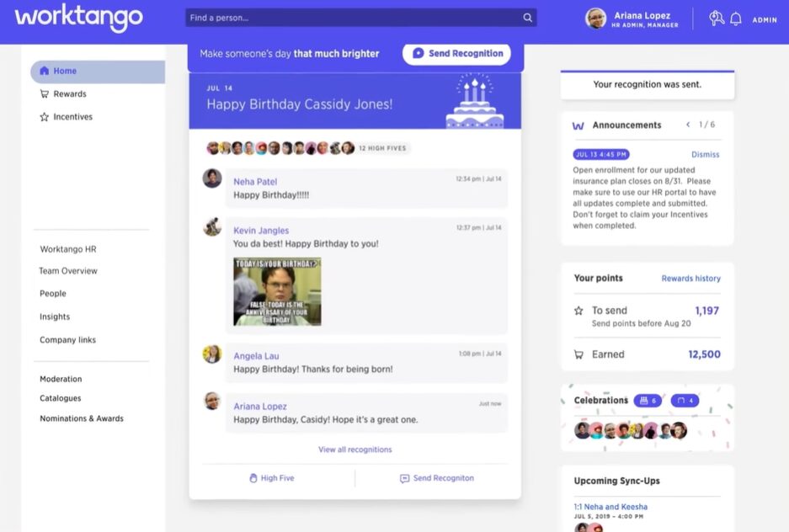Viewport: 789px width, 532px height.
Task: Click the To send star icon
Action: point(578,311)
